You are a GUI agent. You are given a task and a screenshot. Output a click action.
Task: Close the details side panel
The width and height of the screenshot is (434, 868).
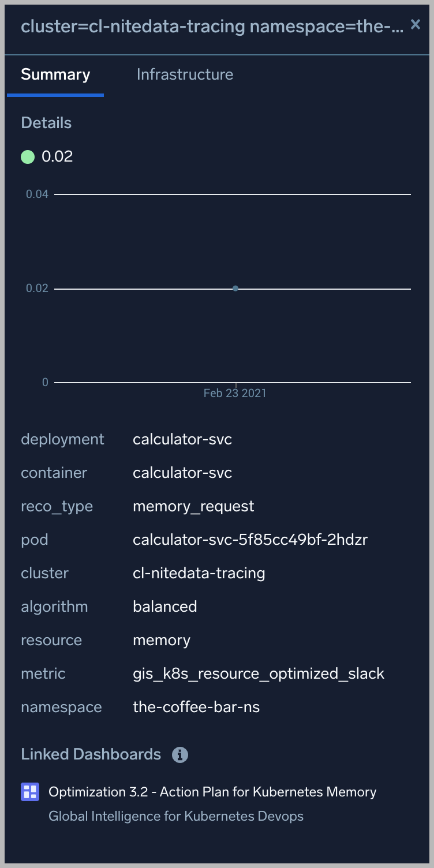(x=415, y=24)
